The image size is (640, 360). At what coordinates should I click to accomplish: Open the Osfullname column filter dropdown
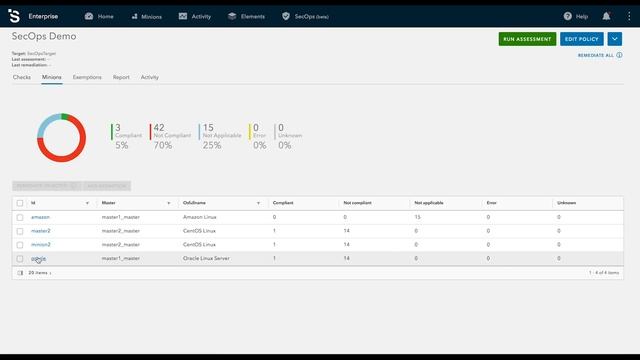coord(258,203)
